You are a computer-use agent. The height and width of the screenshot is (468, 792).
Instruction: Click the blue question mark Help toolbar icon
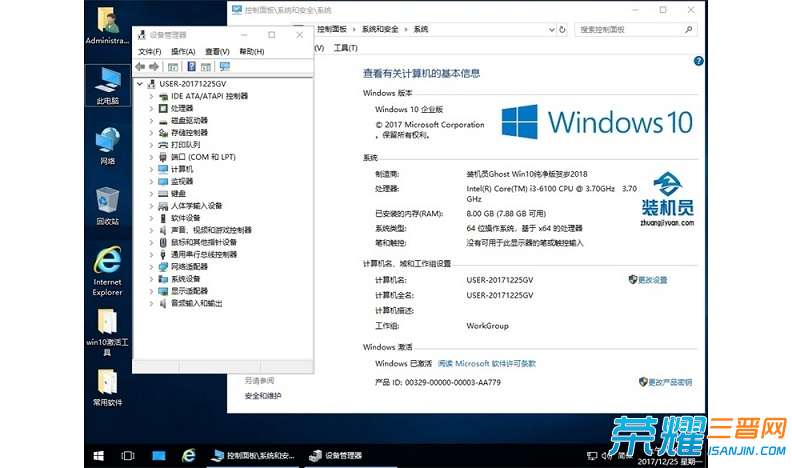click(191, 67)
